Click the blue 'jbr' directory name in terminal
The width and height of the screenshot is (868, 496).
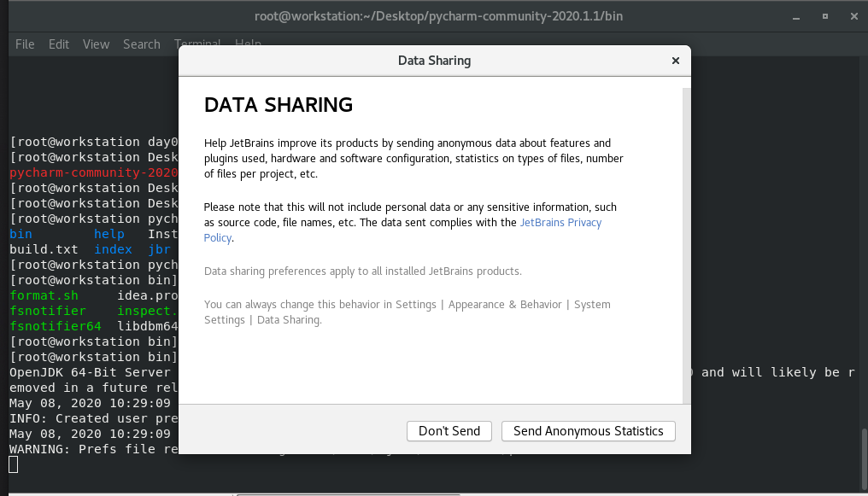click(x=159, y=249)
